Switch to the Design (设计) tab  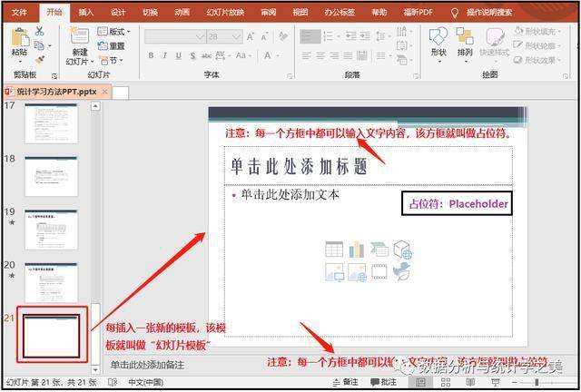[118, 12]
